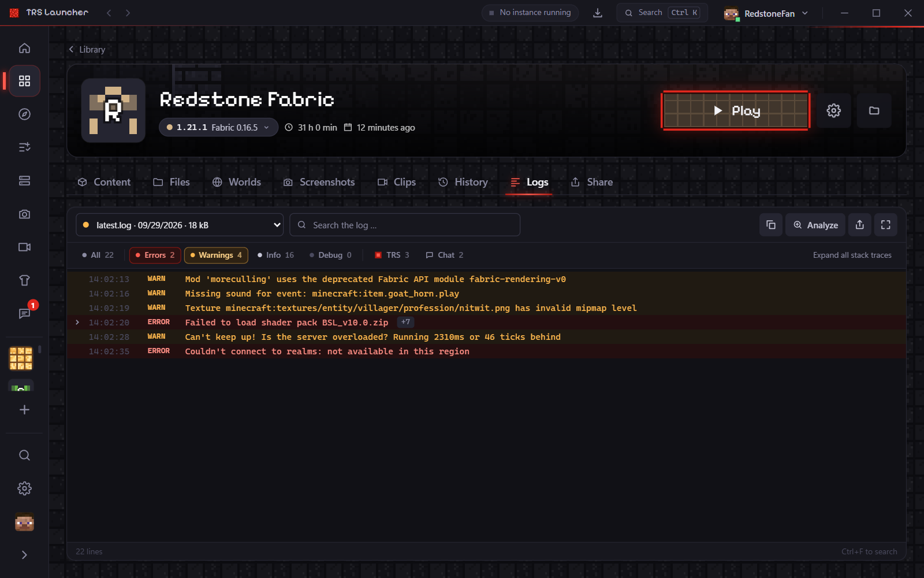
Task: Open instance folder icon next to settings
Action: [x=874, y=110]
